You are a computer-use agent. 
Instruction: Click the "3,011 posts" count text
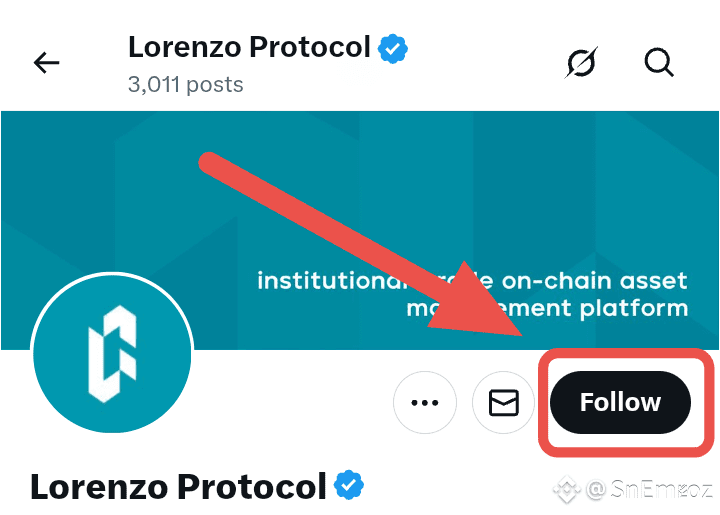185,84
